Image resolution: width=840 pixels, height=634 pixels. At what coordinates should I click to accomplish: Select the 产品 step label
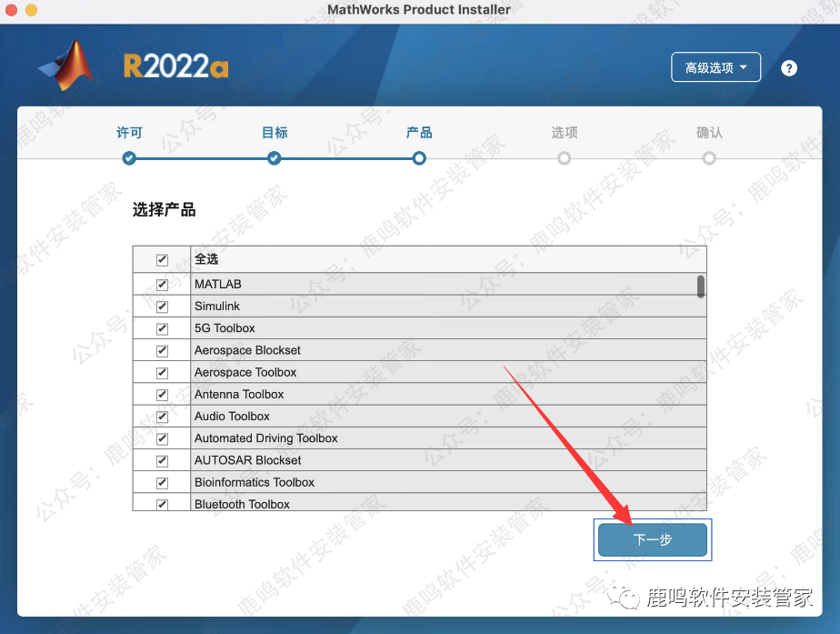pyautogui.click(x=419, y=133)
